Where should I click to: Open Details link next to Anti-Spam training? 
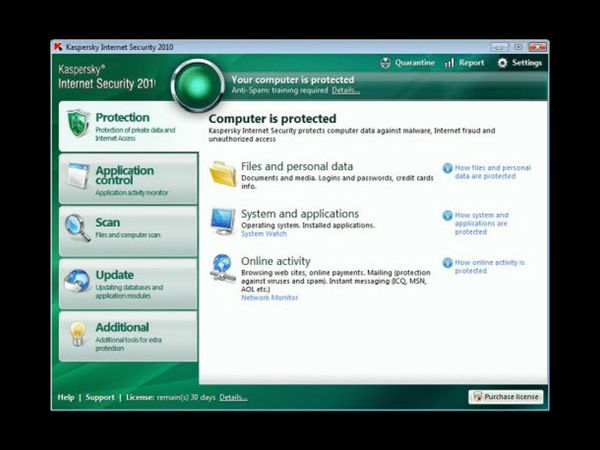tap(346, 90)
